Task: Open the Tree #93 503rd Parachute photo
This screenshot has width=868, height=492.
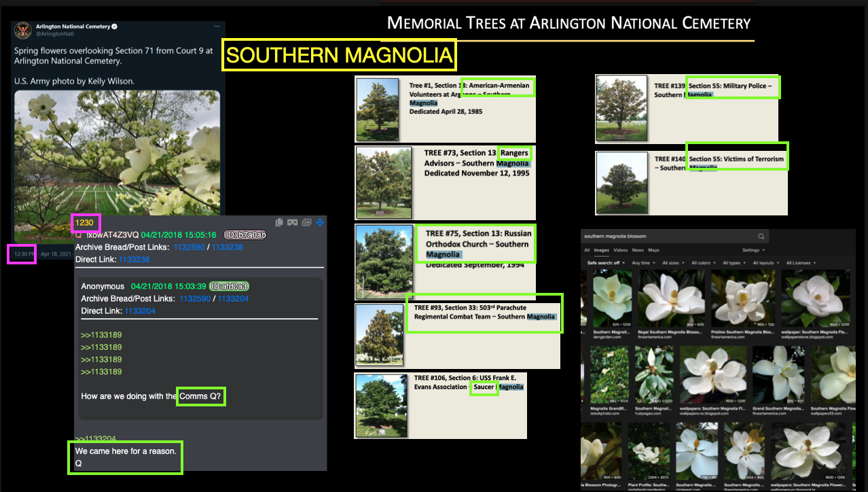Action: (380, 335)
